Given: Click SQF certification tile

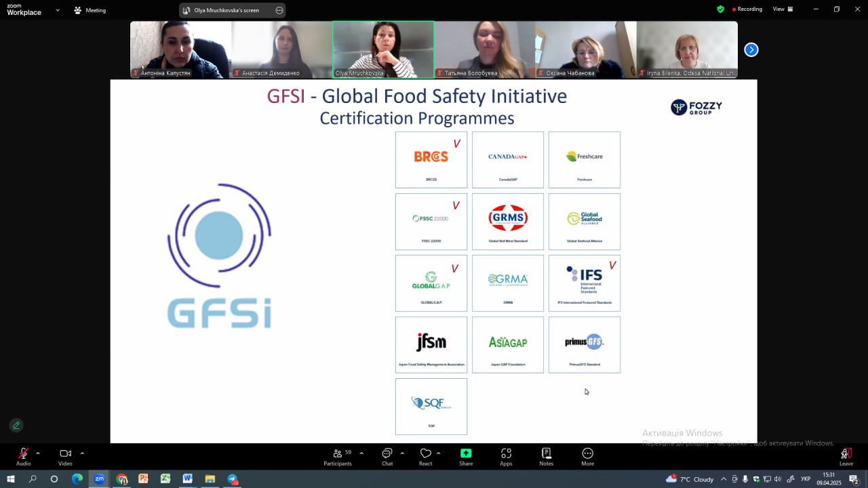Looking at the screenshot, I should [431, 407].
